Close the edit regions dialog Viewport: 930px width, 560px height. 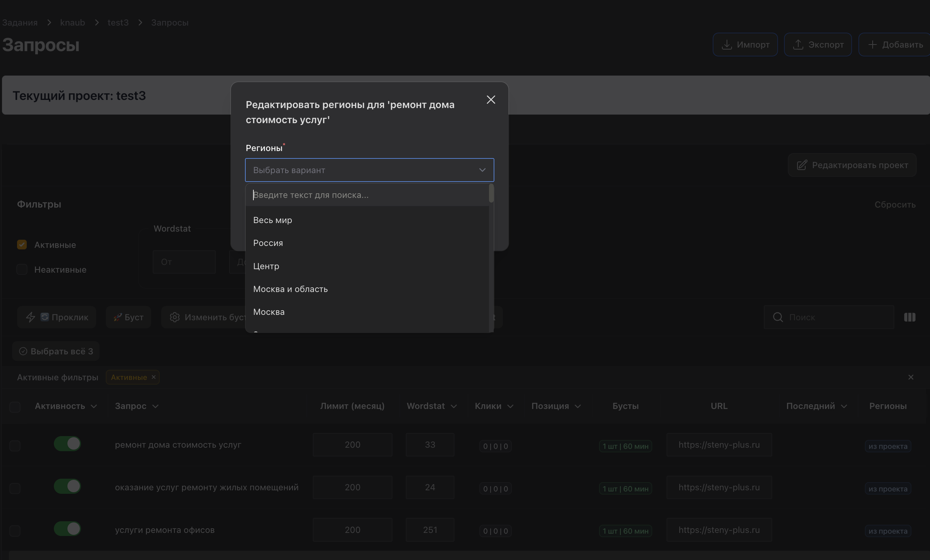pyautogui.click(x=491, y=100)
